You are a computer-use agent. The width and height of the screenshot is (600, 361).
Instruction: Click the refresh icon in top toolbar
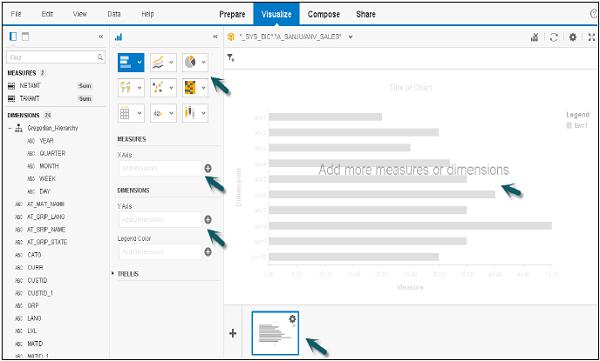(554, 37)
